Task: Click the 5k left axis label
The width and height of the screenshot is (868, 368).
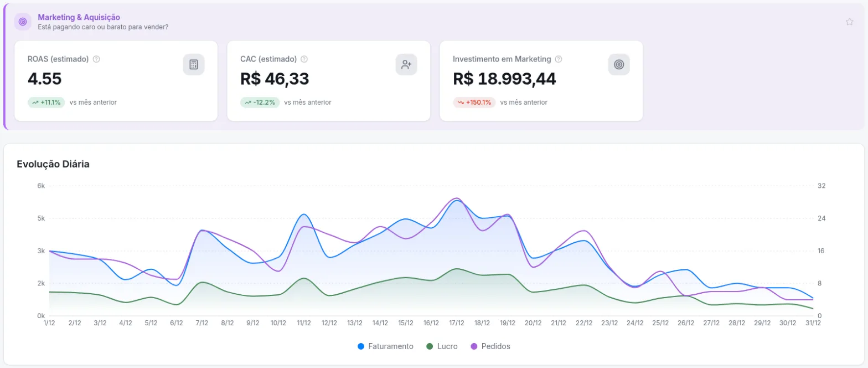Action: coord(41,218)
